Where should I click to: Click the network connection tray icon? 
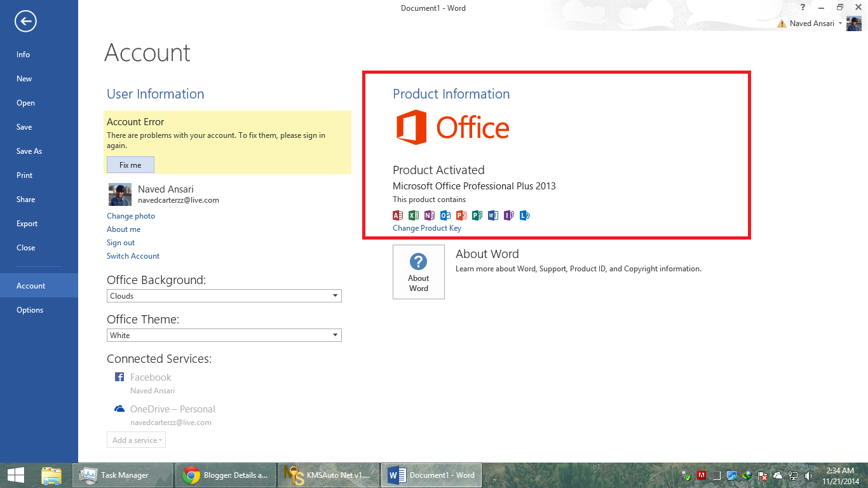point(793,475)
